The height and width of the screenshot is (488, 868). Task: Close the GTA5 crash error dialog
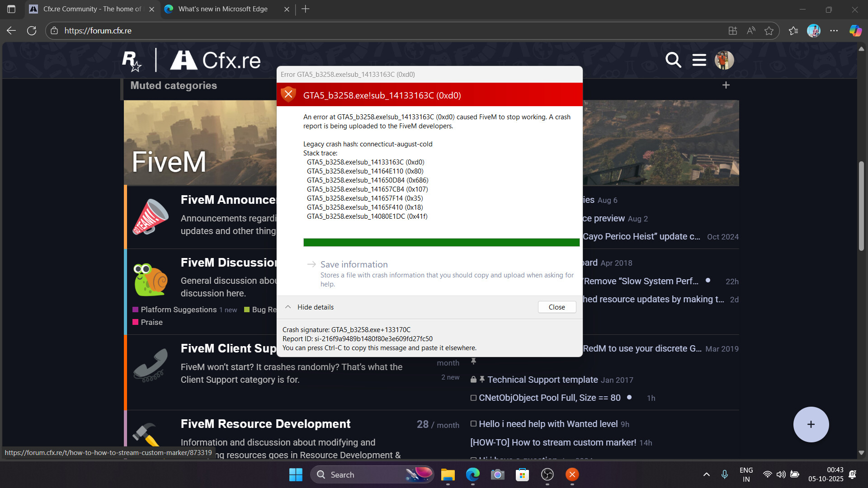pyautogui.click(x=557, y=307)
